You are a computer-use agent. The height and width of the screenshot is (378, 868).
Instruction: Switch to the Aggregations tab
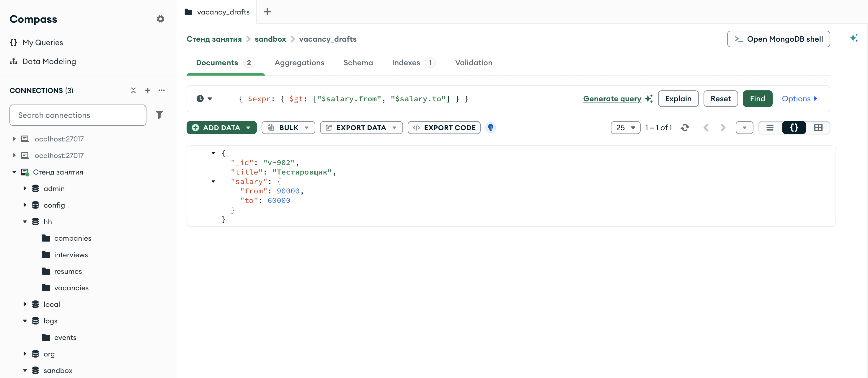point(299,63)
